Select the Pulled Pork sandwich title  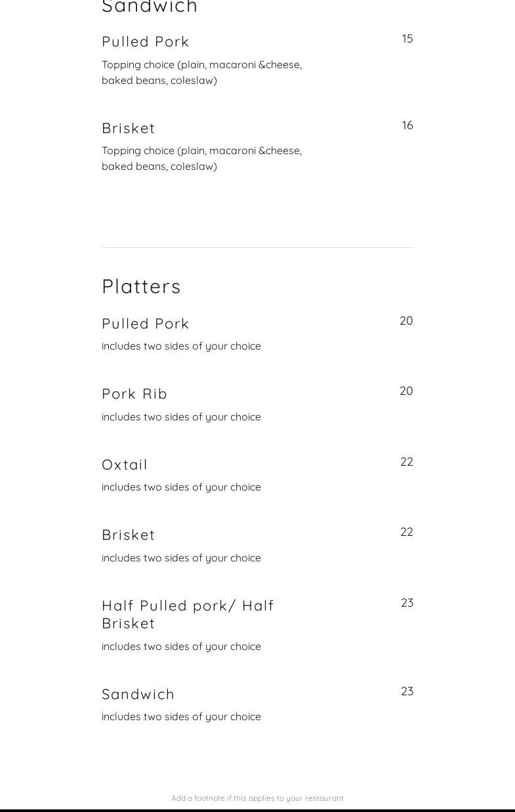pyautogui.click(x=146, y=42)
